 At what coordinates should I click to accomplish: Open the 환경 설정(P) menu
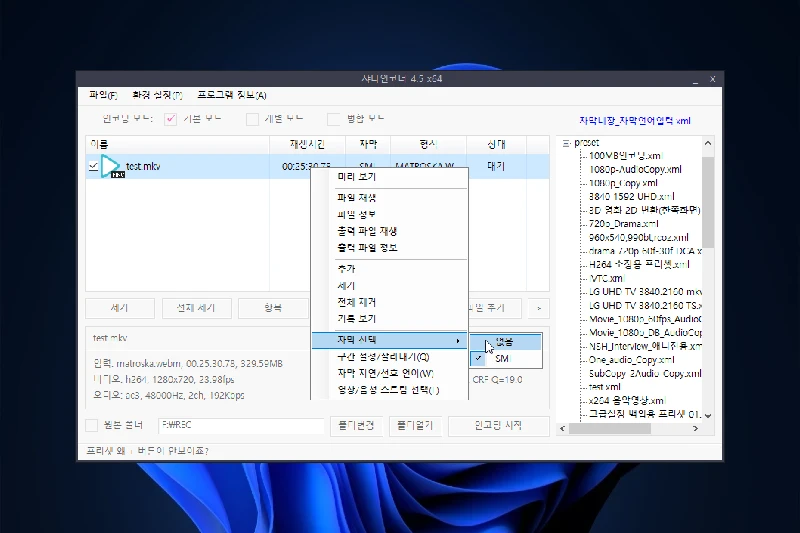[157, 95]
